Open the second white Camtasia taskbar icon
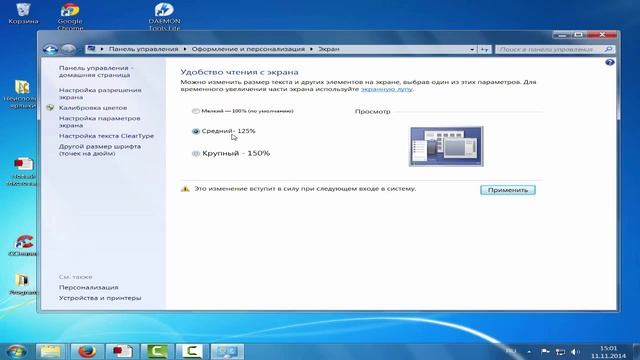Viewport: 640px width, 360px height. [x=192, y=351]
